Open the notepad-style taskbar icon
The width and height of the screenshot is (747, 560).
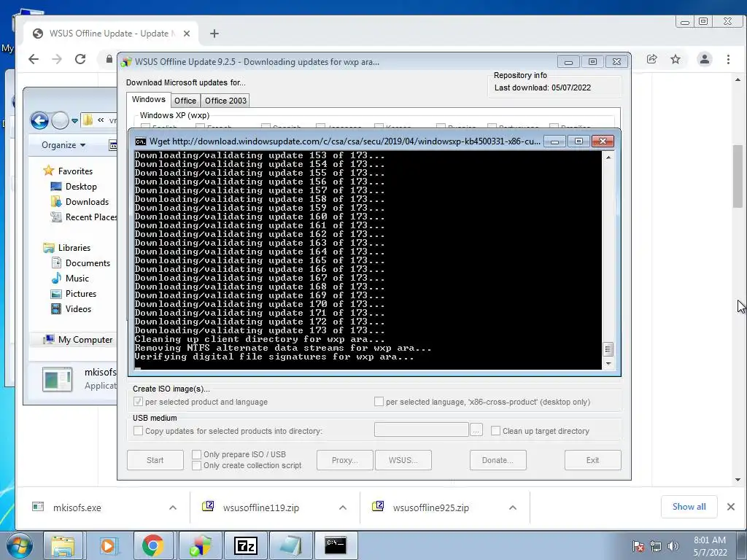290,545
